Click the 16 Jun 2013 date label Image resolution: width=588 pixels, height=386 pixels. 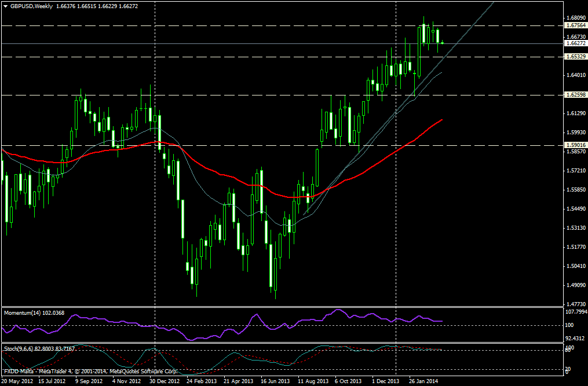276,381
